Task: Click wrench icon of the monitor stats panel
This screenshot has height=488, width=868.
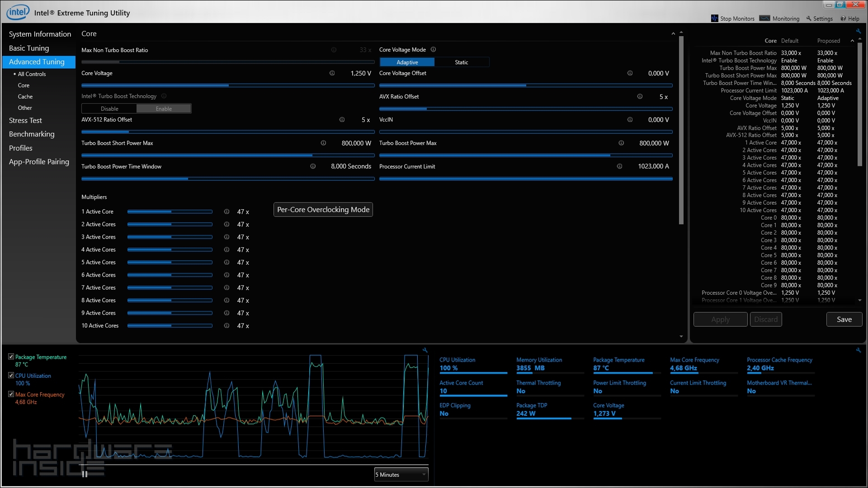Action: coord(859,350)
